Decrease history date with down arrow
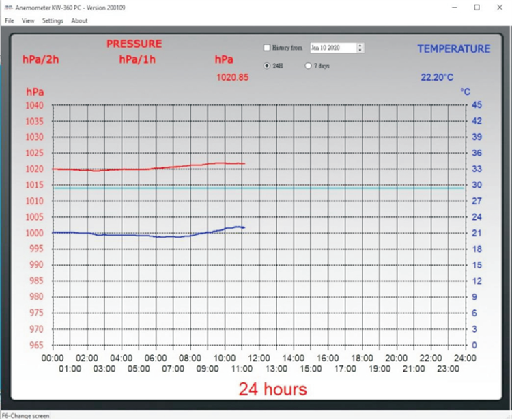The height and width of the screenshot is (420, 512). coord(360,51)
